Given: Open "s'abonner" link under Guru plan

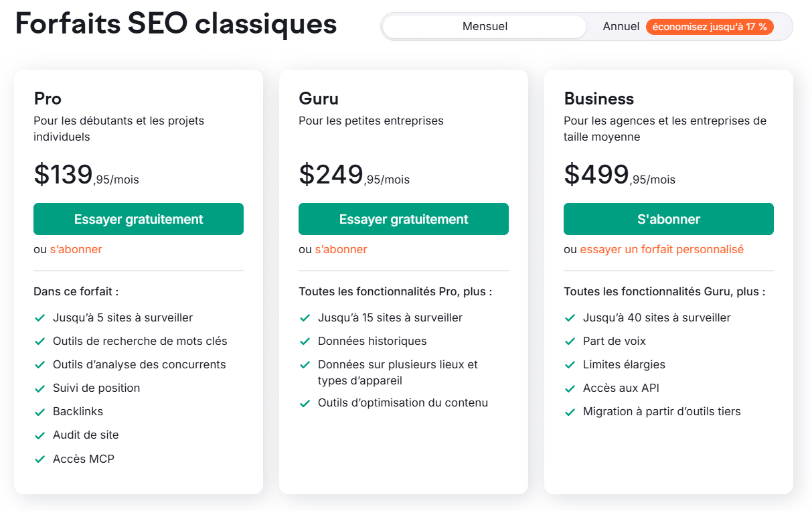Looking at the screenshot, I should 341,249.
